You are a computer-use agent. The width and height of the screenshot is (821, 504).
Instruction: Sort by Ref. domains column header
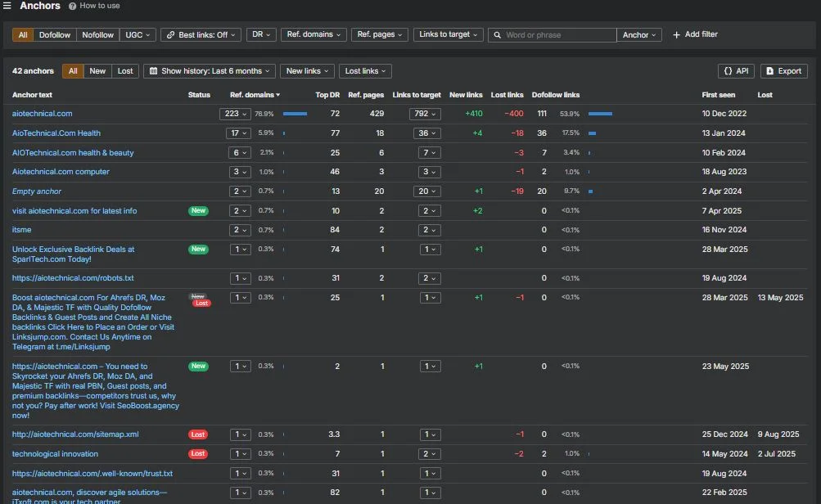pos(255,95)
